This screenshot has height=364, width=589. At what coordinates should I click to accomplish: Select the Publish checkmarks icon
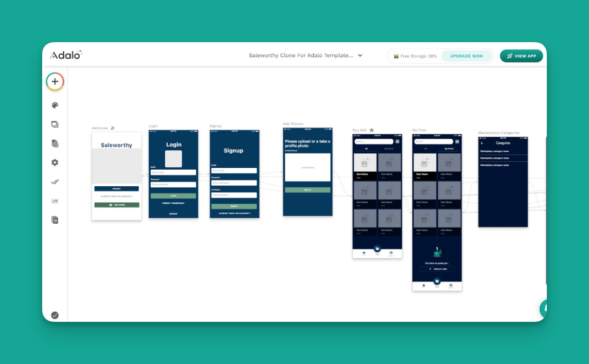click(54, 182)
